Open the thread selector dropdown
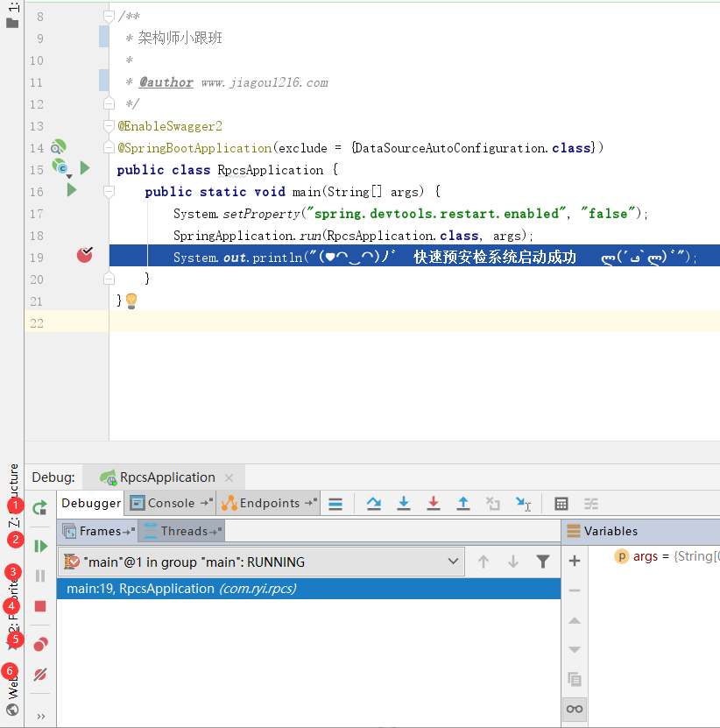The image size is (720, 728). pyautogui.click(x=453, y=561)
